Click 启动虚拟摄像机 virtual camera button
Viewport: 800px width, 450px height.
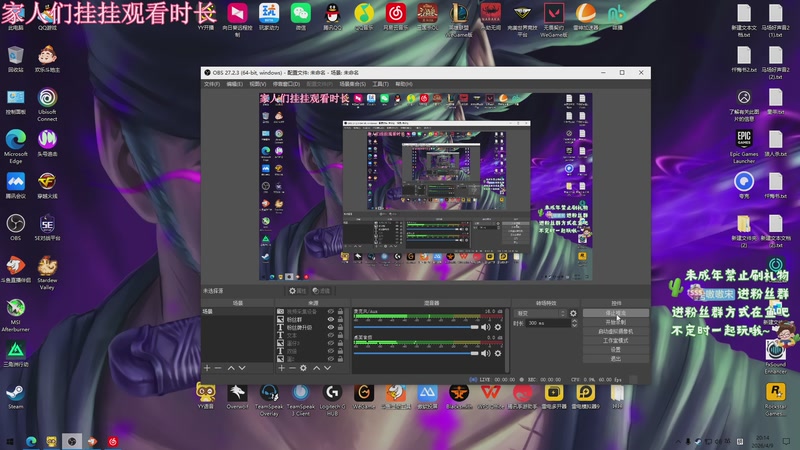pyautogui.click(x=616, y=331)
